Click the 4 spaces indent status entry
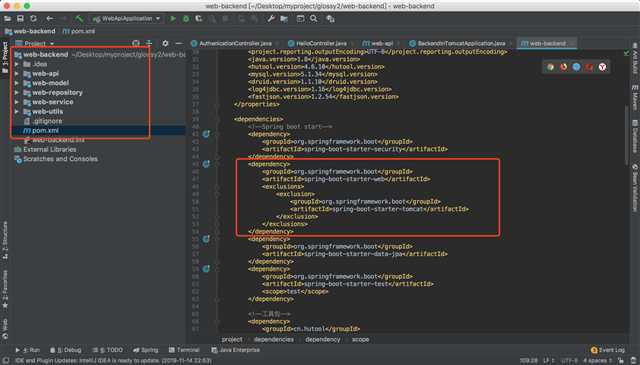Image resolution: width=640 pixels, height=365 pixels. coord(598,361)
